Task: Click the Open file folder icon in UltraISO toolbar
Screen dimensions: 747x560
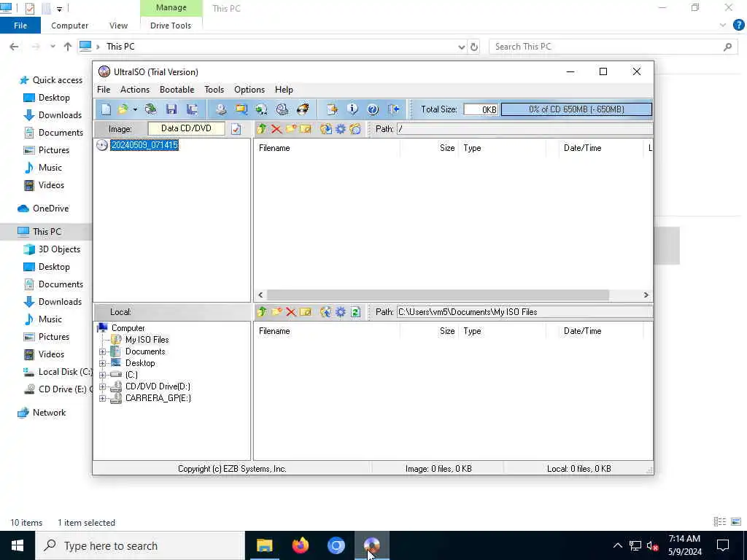Action: coord(123,109)
